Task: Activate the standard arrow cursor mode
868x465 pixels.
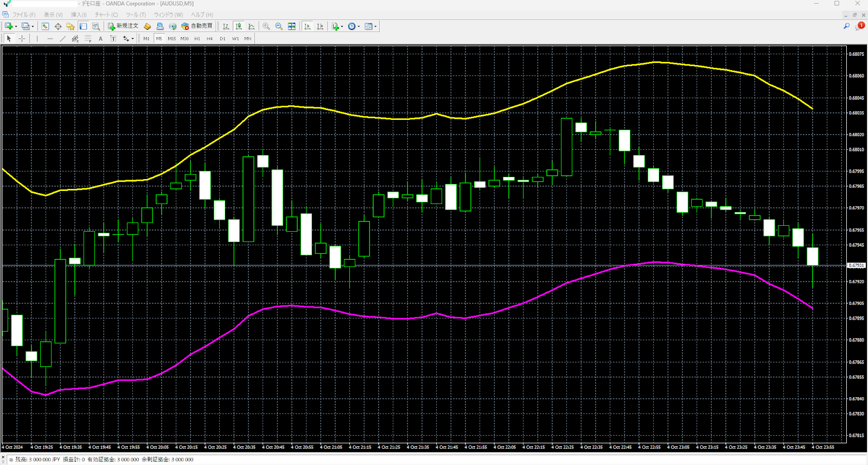Action: click(x=9, y=39)
